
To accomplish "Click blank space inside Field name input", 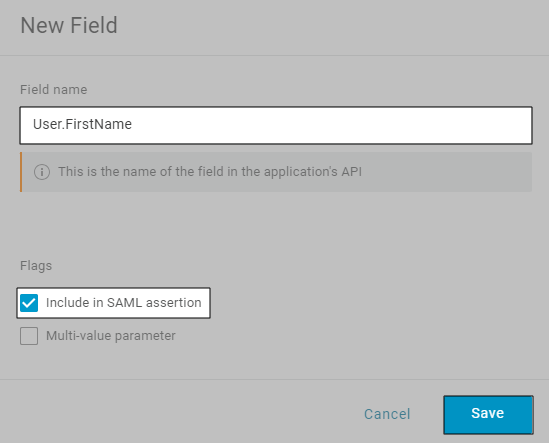I will [333, 125].
